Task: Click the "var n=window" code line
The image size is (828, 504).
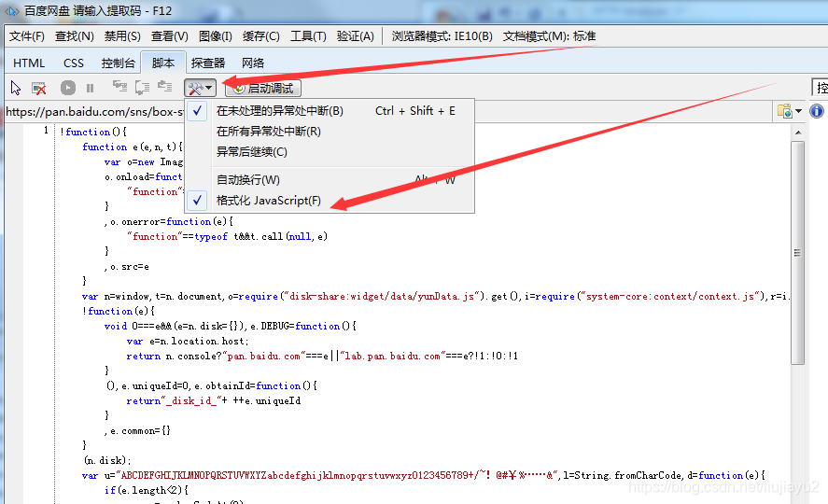Action: pyautogui.click(x=436, y=296)
